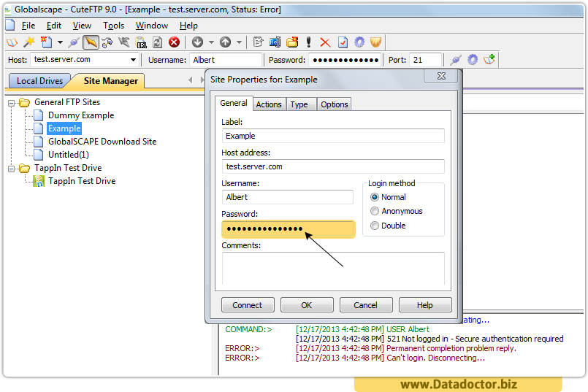Viewport: 588px width, 392px height.
Task: Click the Rename toolbar icon
Action: click(x=275, y=42)
